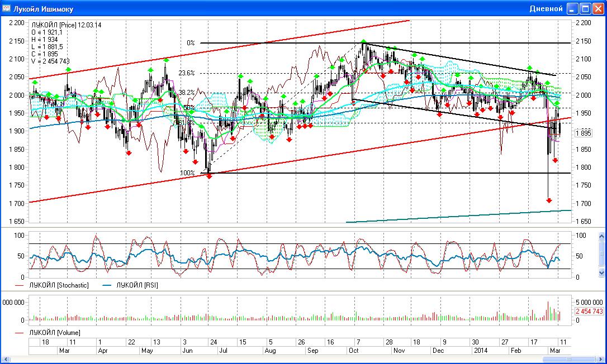Click the 'L = 1 881,5' low value
This screenshot has width=607, height=364.
click(47, 47)
